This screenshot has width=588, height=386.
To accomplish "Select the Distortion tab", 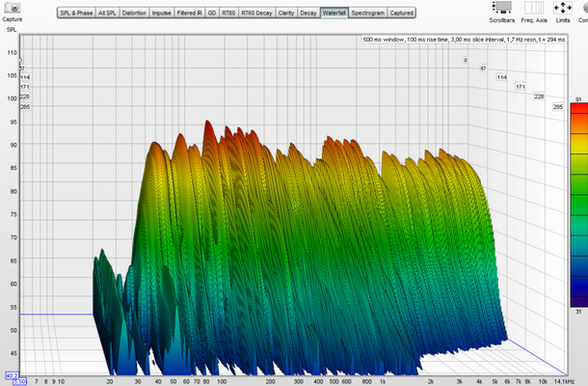I will [x=134, y=13].
